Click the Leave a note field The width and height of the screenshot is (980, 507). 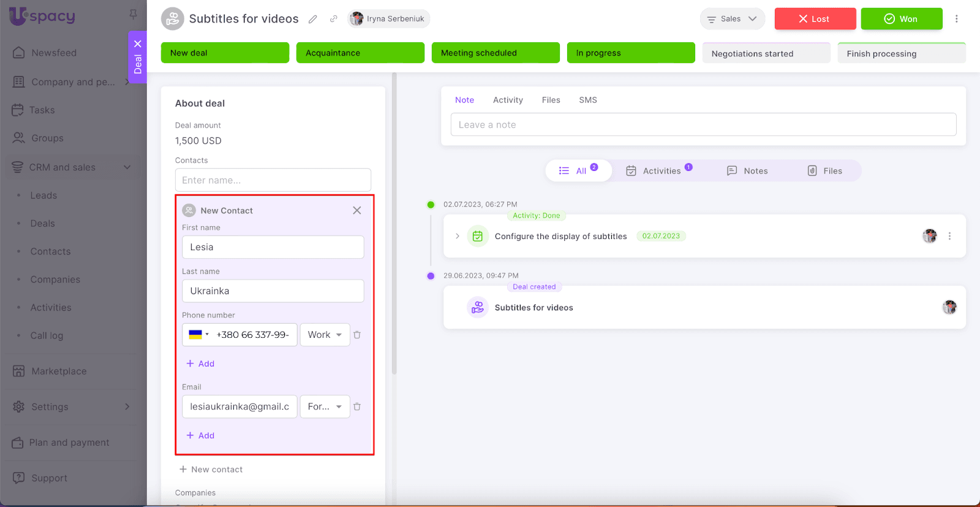pyautogui.click(x=703, y=124)
